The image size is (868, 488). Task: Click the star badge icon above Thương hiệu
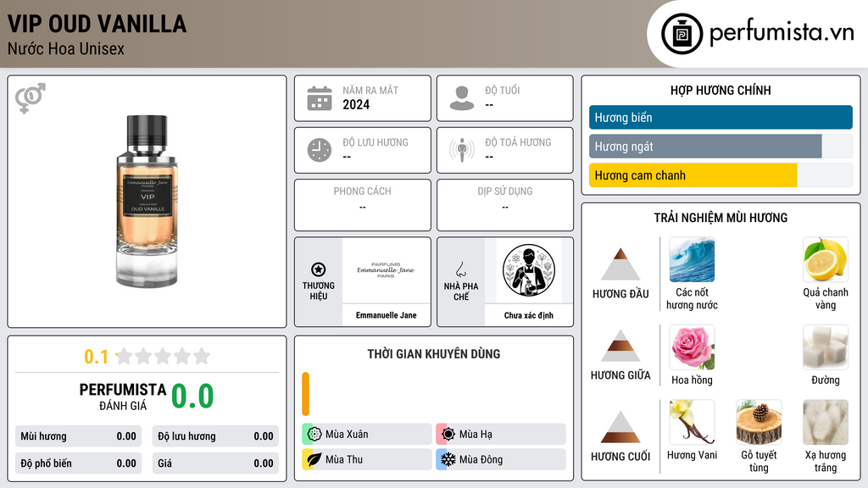click(319, 269)
